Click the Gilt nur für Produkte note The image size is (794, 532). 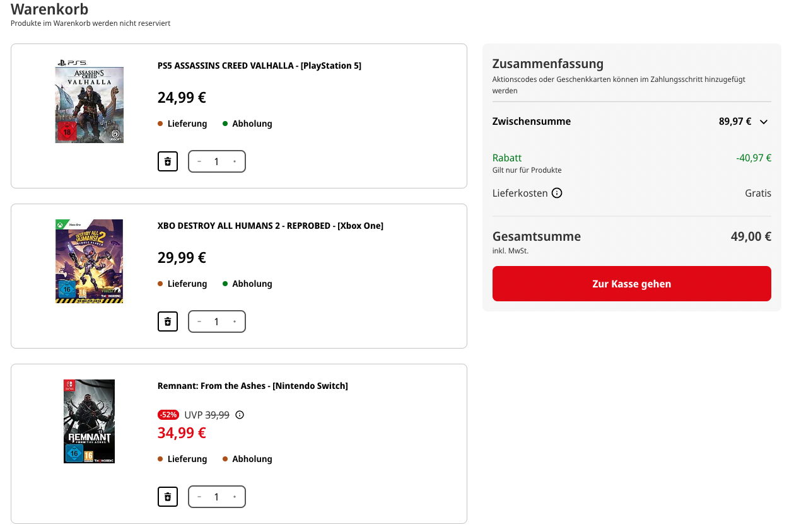pos(527,170)
